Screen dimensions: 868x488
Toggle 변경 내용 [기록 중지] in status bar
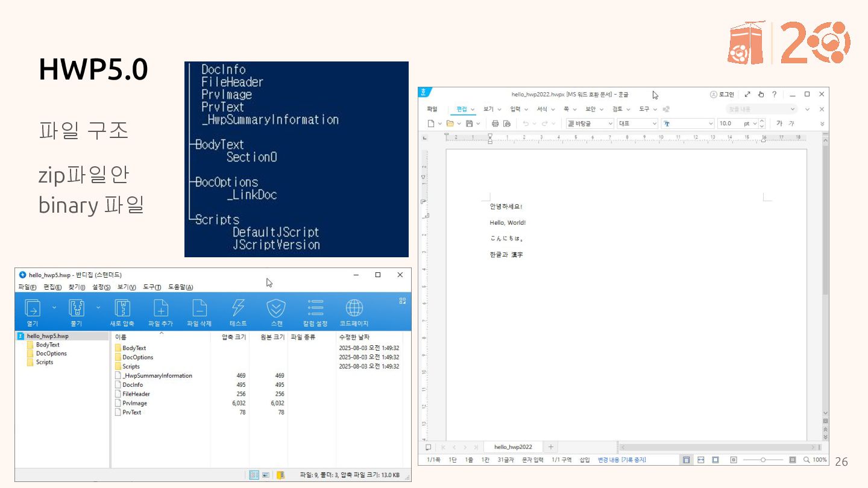pos(621,460)
